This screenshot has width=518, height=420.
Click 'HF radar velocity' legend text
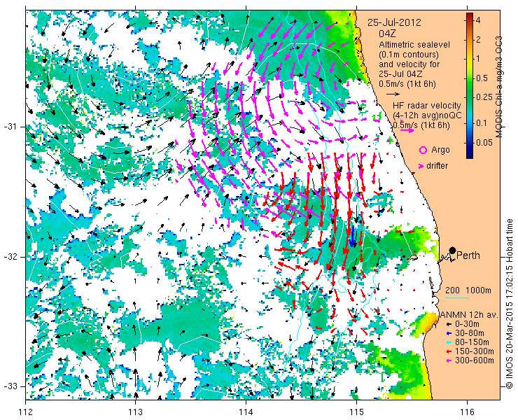[x=427, y=106]
